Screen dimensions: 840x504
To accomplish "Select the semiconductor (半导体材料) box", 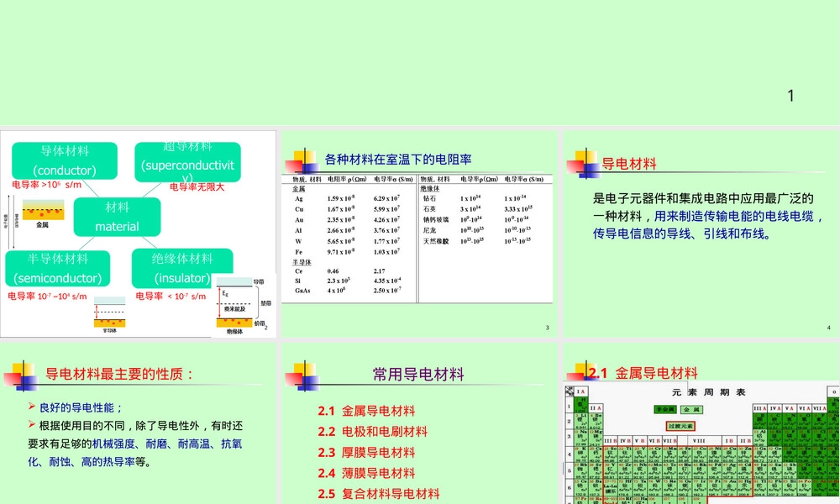I will pyautogui.click(x=58, y=268).
